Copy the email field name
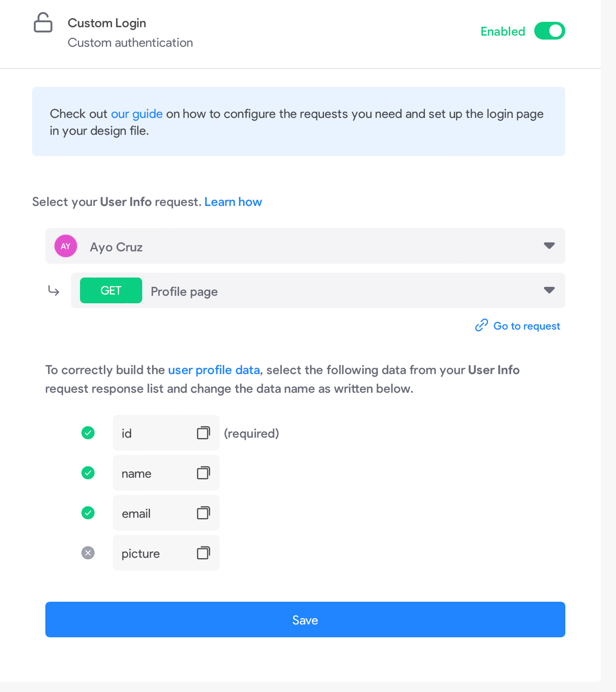This screenshot has height=692, width=616. 204,513
